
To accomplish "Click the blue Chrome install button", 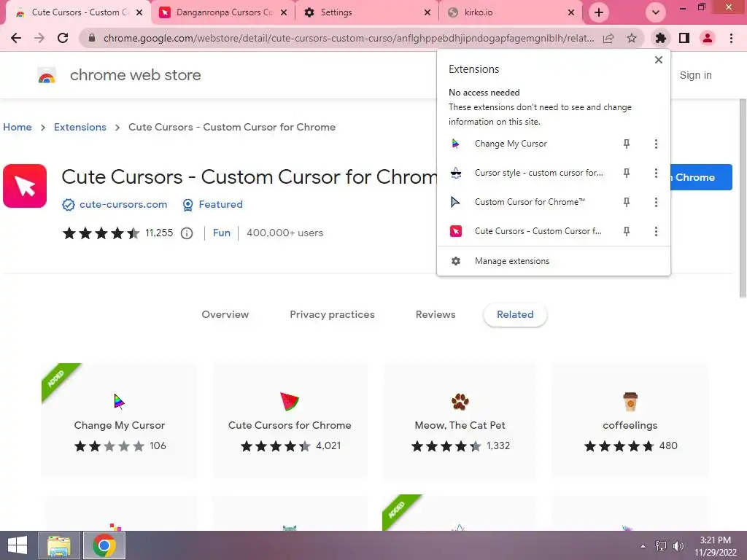I will tap(701, 177).
